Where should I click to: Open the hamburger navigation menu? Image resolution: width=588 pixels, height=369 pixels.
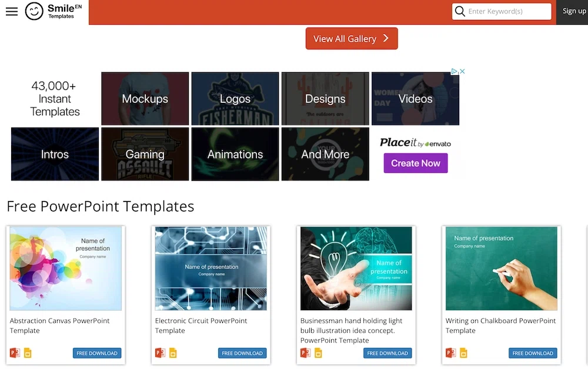[x=12, y=11]
